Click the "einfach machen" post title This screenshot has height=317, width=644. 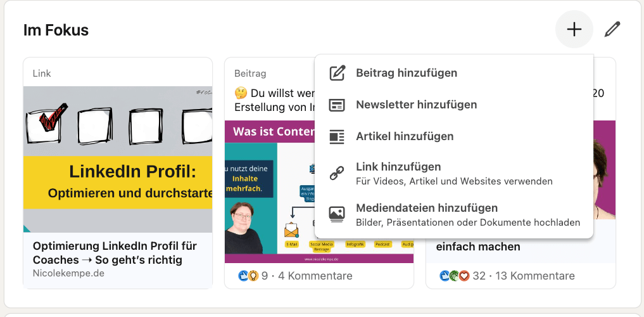tap(478, 247)
